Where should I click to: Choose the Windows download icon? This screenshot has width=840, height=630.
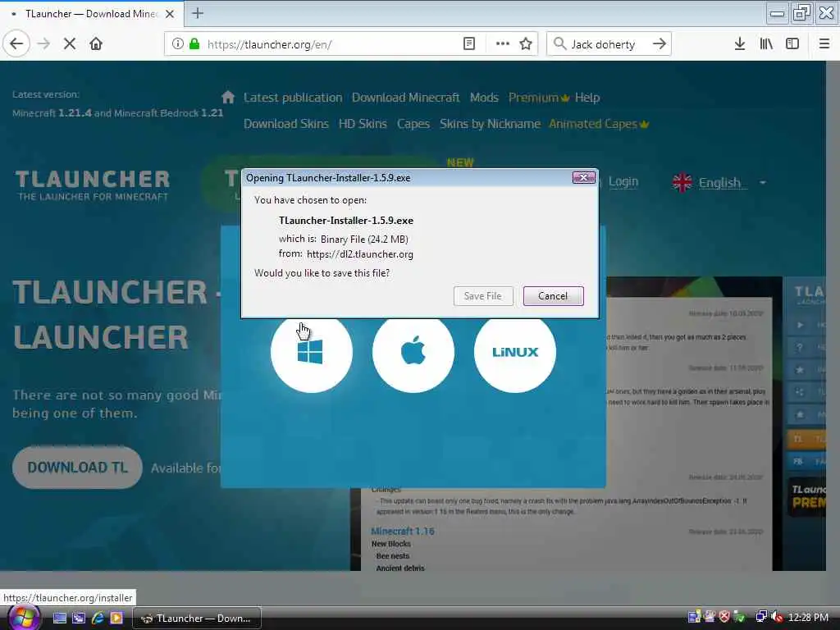(311, 352)
